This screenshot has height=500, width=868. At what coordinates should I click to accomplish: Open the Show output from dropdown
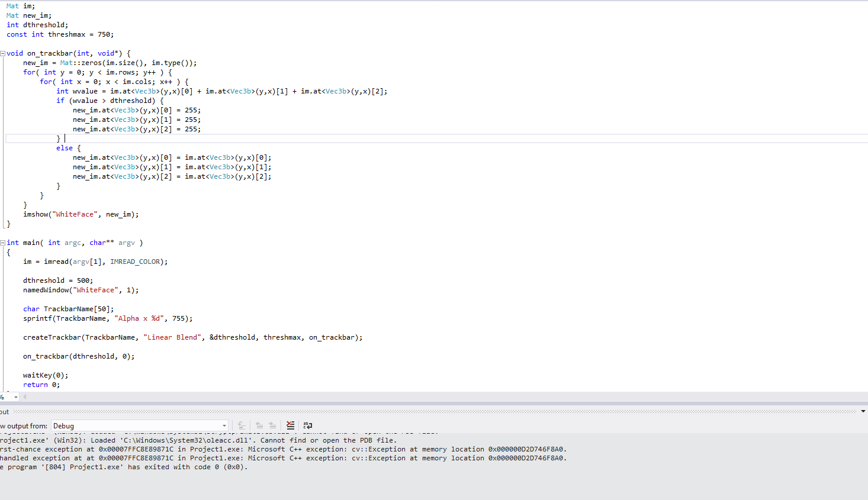(224, 425)
